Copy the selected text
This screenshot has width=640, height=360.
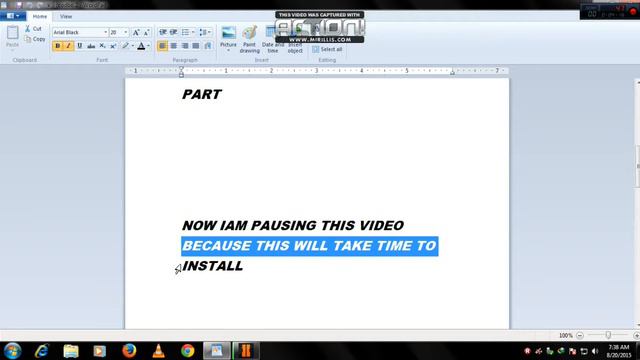click(x=35, y=39)
